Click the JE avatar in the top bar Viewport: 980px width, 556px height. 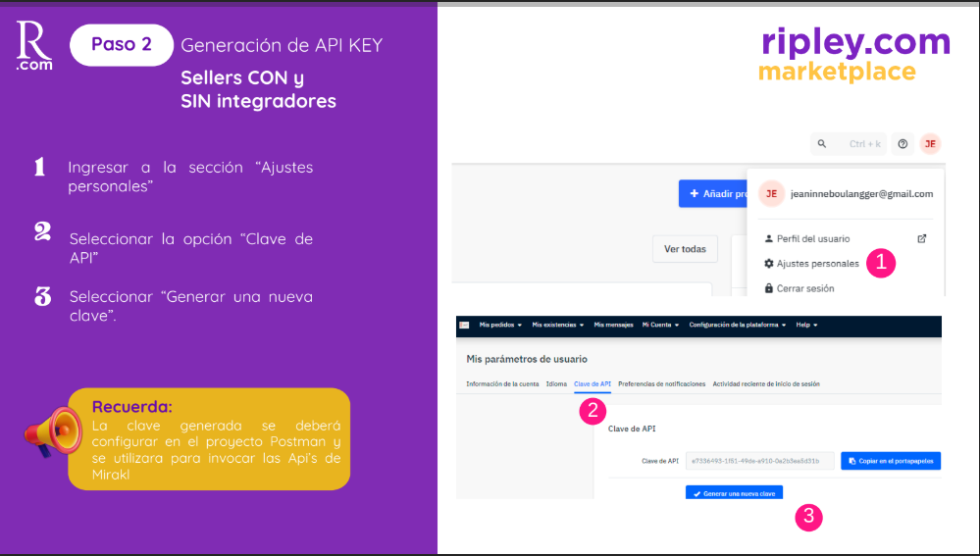click(x=930, y=144)
